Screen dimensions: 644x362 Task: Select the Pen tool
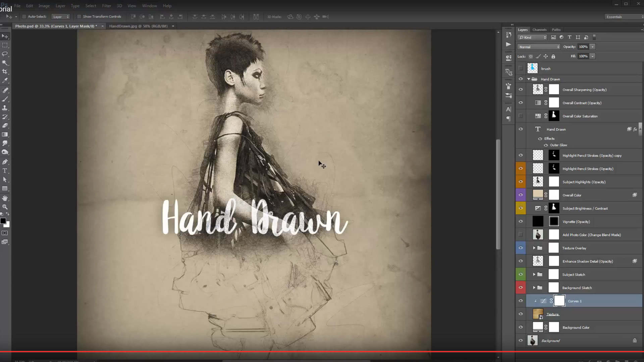(x=5, y=162)
